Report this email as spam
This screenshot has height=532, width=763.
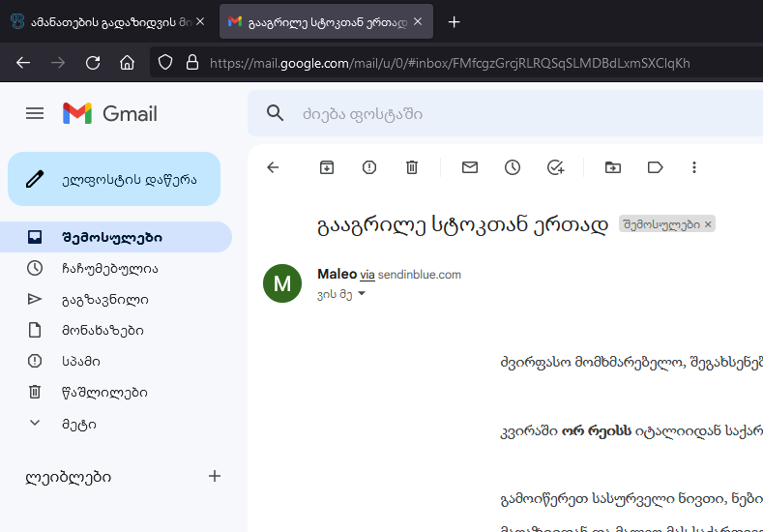pyautogui.click(x=369, y=167)
